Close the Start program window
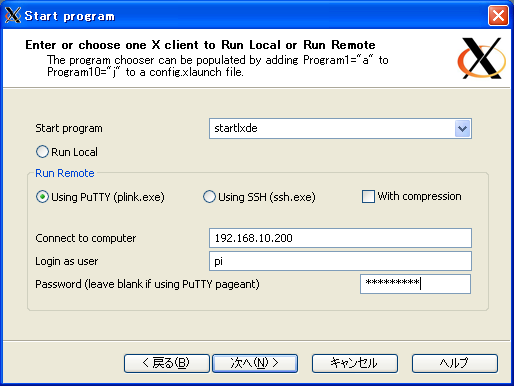514x386 pixels. click(x=498, y=15)
